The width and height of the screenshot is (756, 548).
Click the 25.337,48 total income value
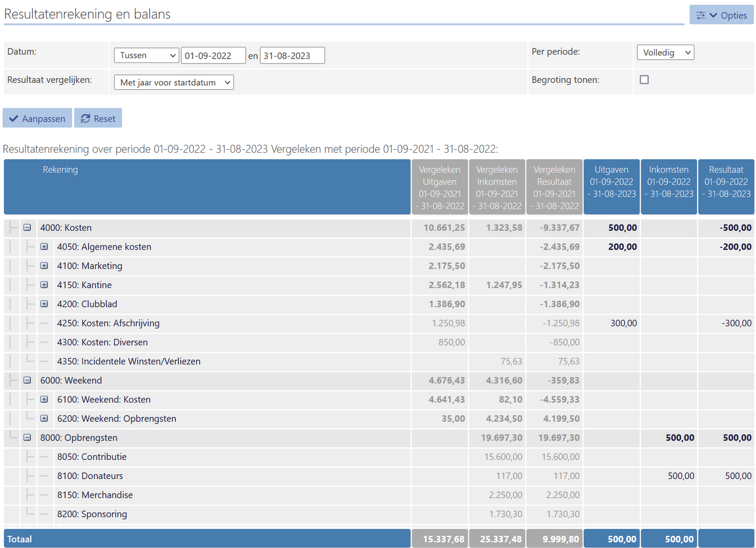(501, 539)
